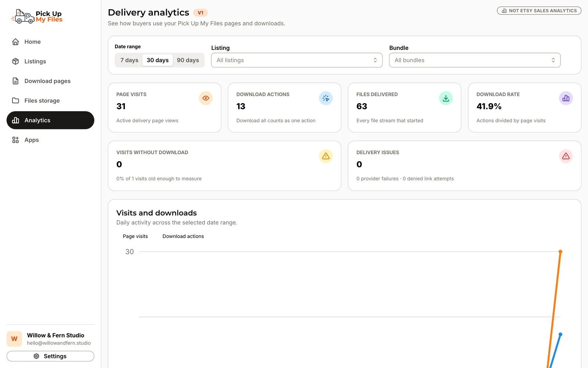Click the W avatar for Willow & Fern Studio

pyautogui.click(x=14, y=339)
